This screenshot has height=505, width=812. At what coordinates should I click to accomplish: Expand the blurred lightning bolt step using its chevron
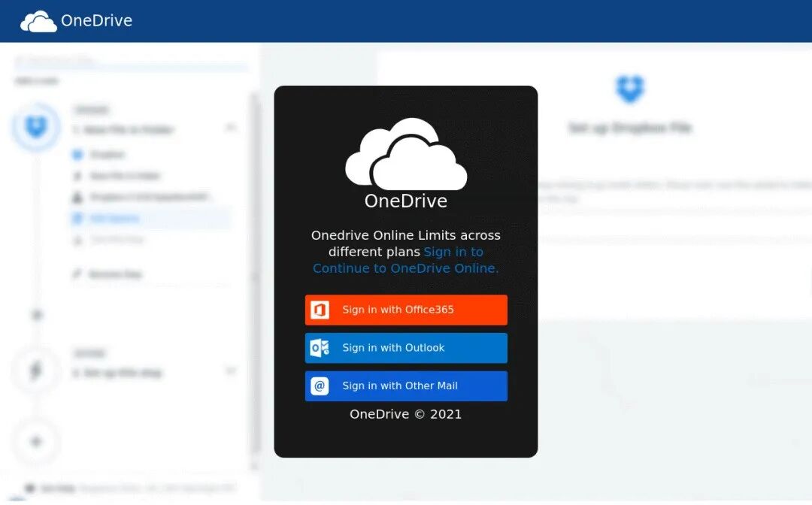click(231, 371)
